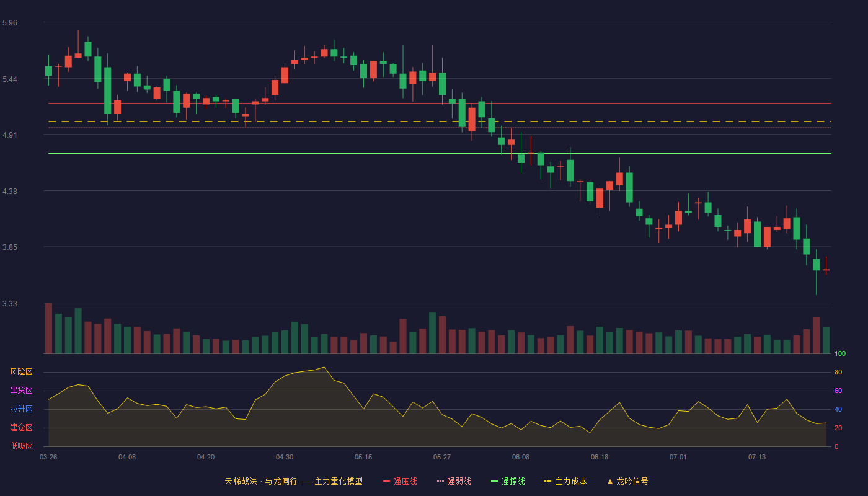Toggle the 强撑线 legend entry
This screenshot has height=496, width=868.
pos(508,481)
